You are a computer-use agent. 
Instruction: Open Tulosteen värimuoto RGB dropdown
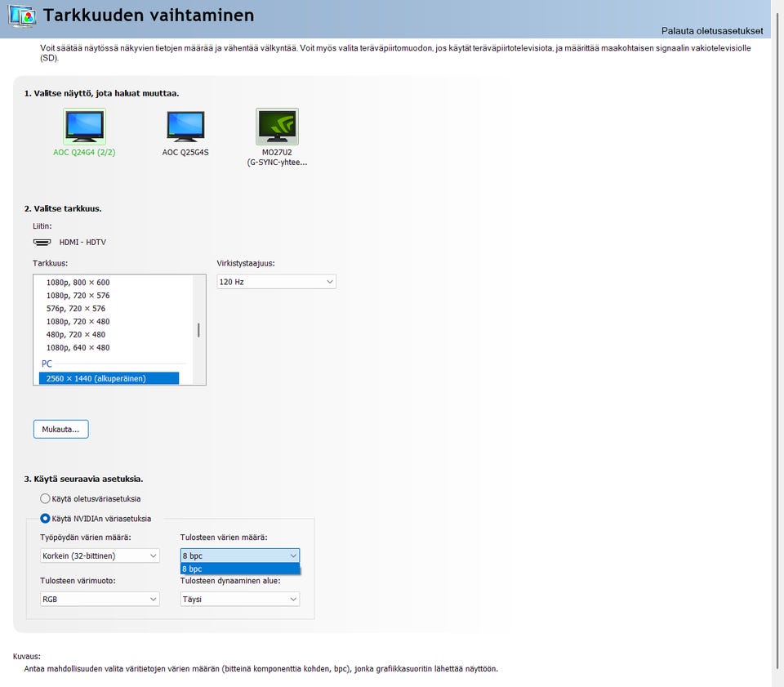coord(100,599)
